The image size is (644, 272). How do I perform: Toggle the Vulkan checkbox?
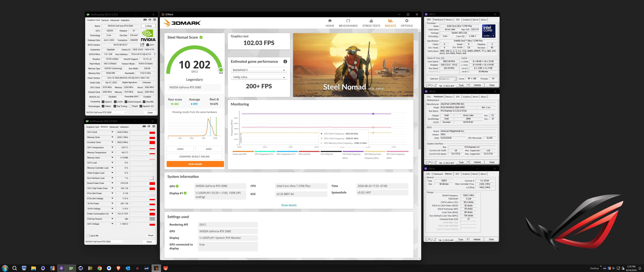[x=103, y=106]
